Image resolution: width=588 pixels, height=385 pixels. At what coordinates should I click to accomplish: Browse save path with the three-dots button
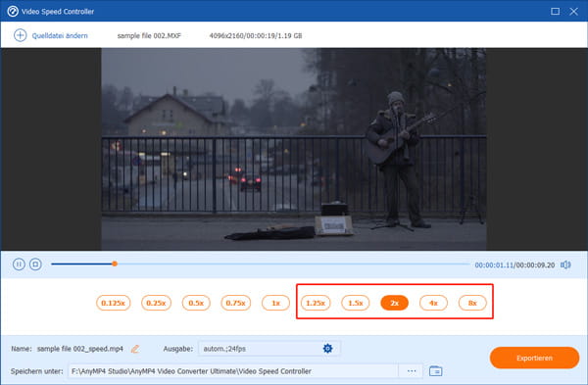[x=412, y=371]
